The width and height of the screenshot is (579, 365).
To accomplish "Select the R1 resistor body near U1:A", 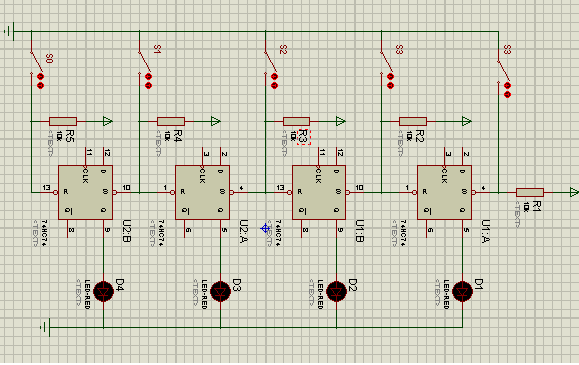I will [530, 192].
